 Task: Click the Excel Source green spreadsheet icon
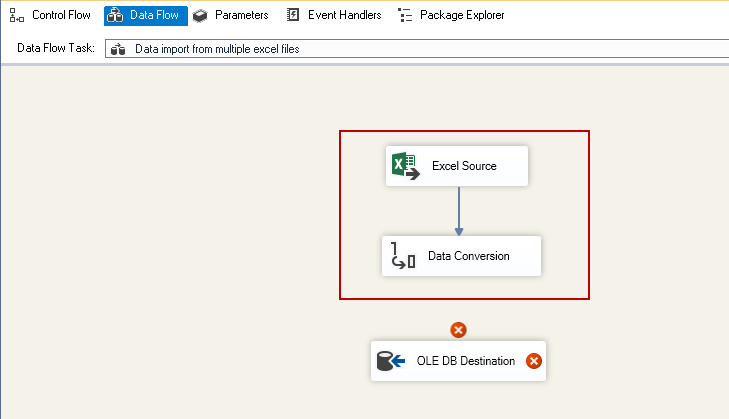[x=404, y=166]
